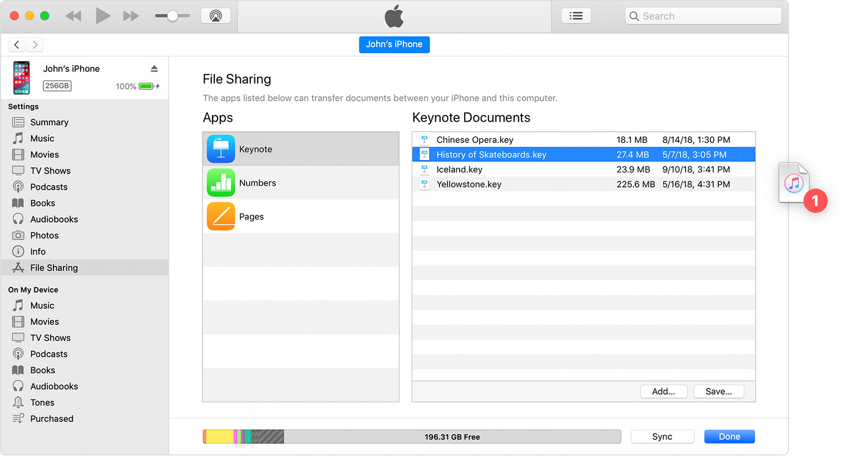Image resolution: width=868 pixels, height=456 pixels.
Task: Adjust the volume slider knob
Action: pos(172,16)
